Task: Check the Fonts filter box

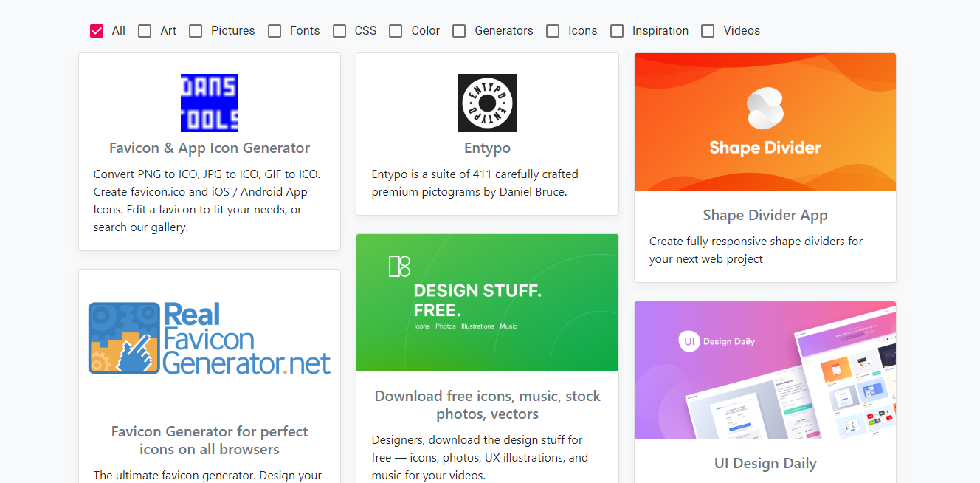Action: 275,31
